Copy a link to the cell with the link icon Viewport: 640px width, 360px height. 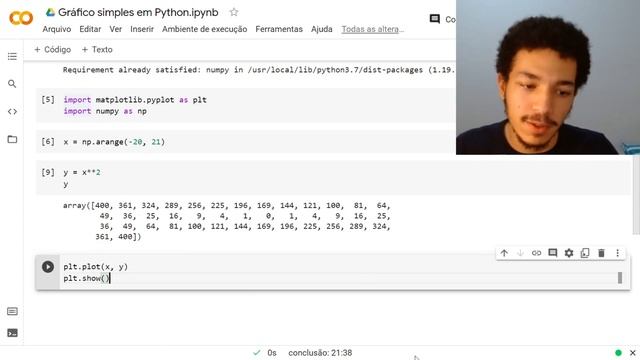coord(536,253)
